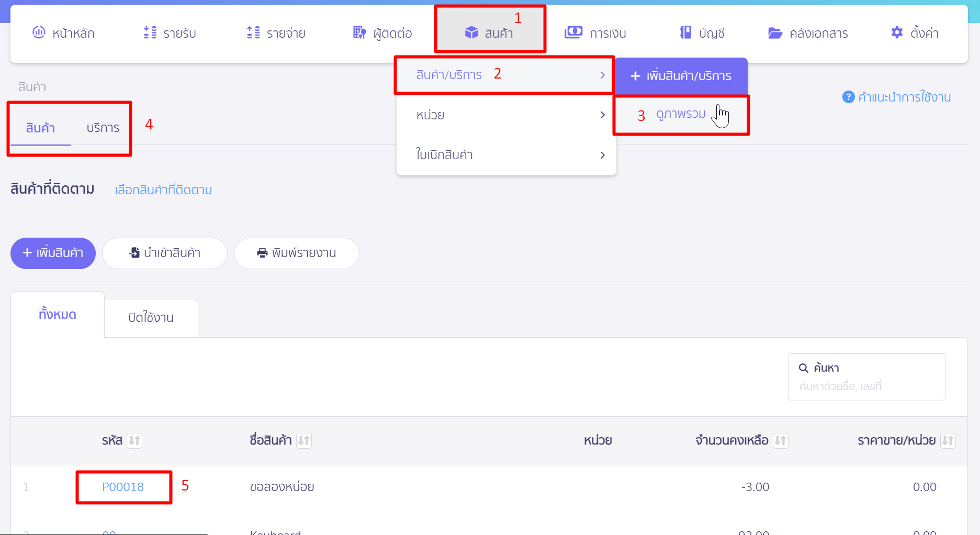Expand the สินค้า/บริการ submenu chevron
Image resolution: width=980 pixels, height=535 pixels.
coord(602,75)
